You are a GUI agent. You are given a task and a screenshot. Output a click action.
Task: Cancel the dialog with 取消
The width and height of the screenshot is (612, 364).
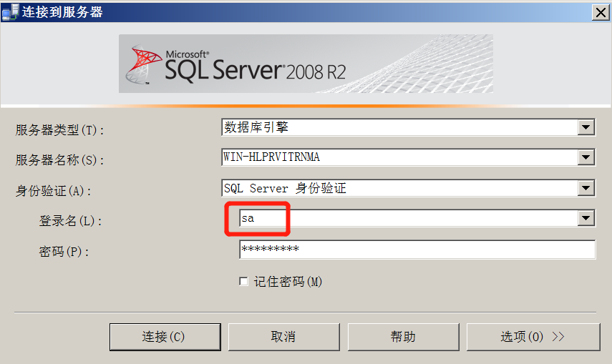[x=283, y=337]
